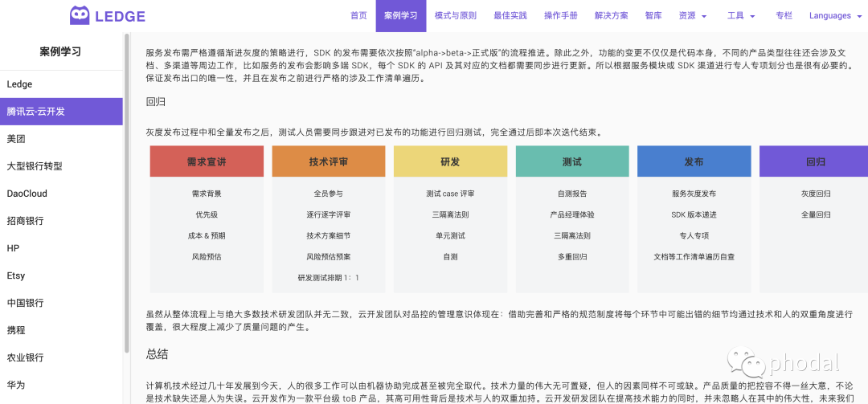This screenshot has height=404, width=868.
Task: Expand the Languages dropdown
Action: [x=834, y=15]
